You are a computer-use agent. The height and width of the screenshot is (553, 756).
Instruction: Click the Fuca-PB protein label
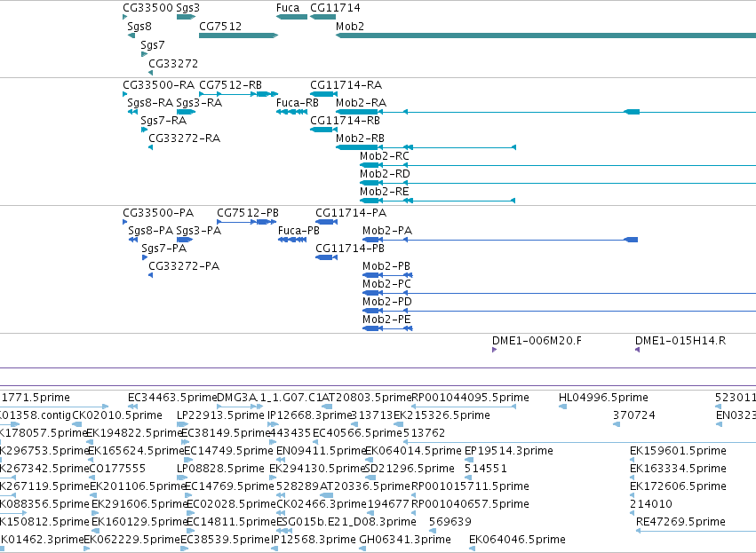pos(298,231)
